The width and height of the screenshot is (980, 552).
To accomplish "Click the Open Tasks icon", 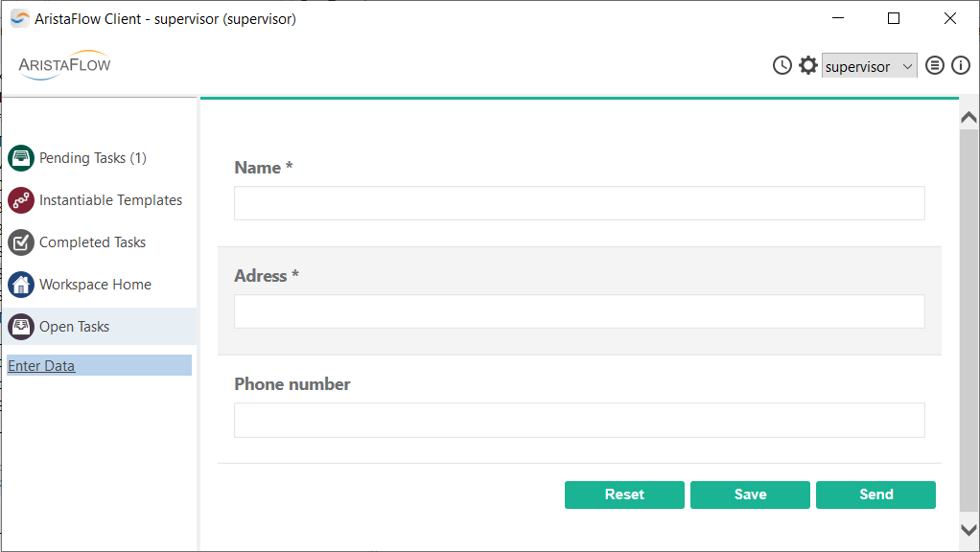I will (x=21, y=327).
